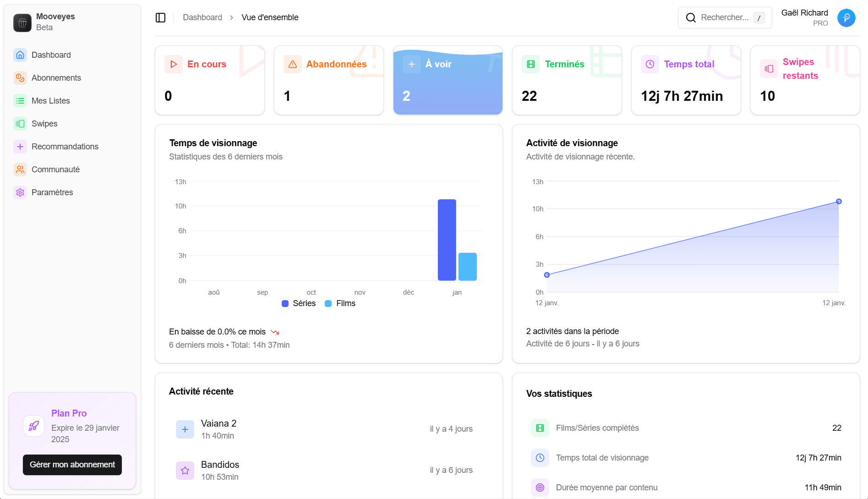868x499 pixels.
Task: Click the Recommandations plus icon
Action: [20, 147]
